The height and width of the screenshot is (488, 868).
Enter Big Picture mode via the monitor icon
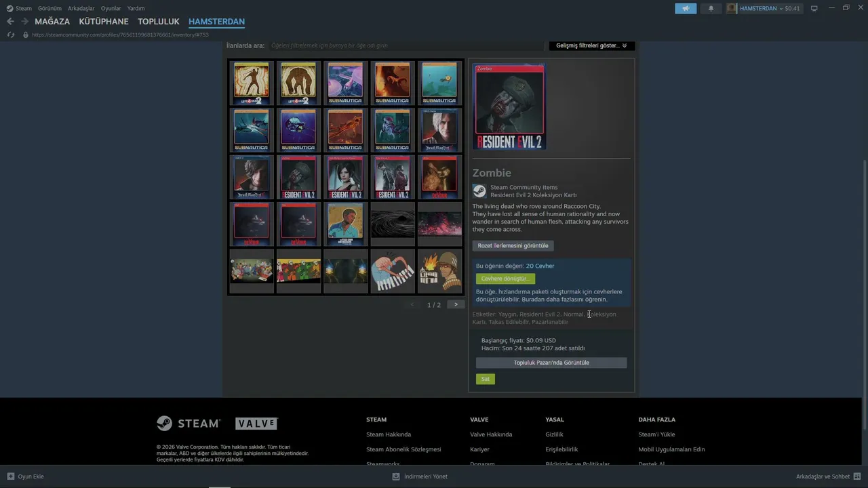coord(814,8)
